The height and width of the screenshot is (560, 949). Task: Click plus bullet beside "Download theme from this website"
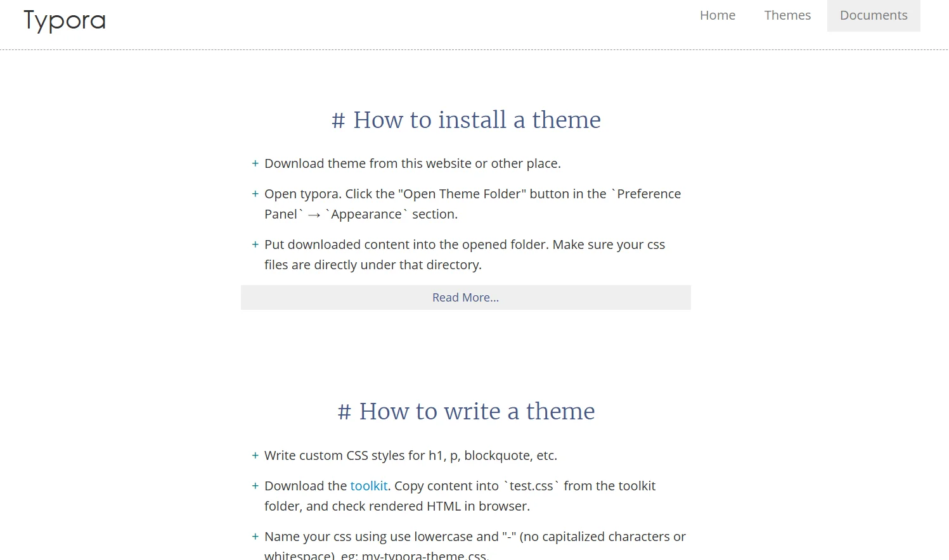click(255, 163)
